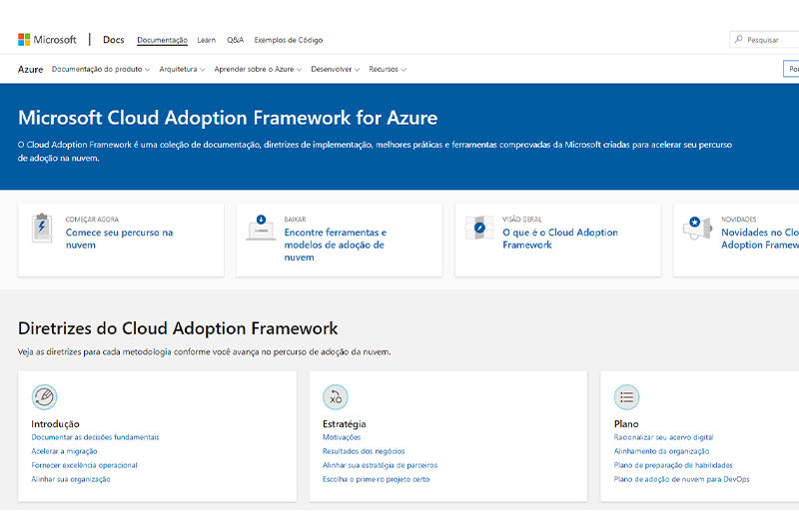This screenshot has height=532, width=799.
Task: Go to the Q&A tab
Action: point(235,40)
